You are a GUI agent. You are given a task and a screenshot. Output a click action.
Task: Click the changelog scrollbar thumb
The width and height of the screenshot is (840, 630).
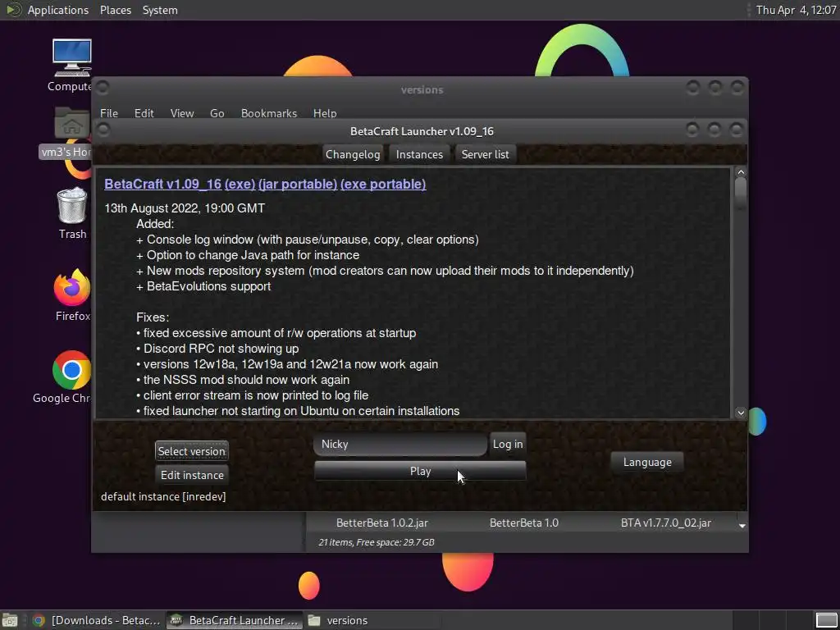tap(741, 192)
